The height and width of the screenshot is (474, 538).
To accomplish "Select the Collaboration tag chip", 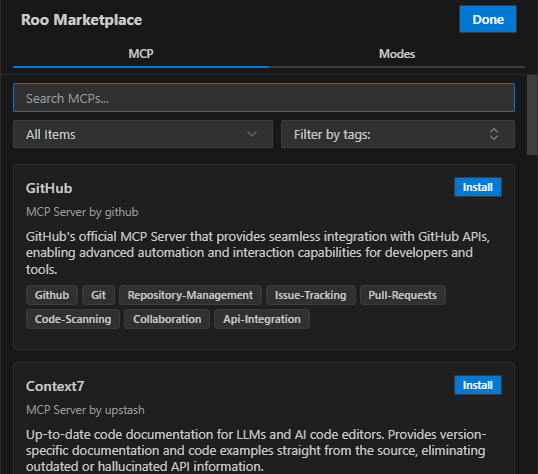I will click(167, 319).
